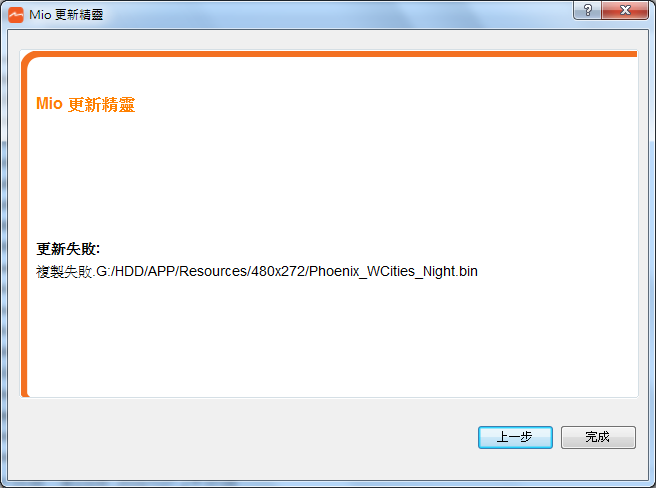Click the 複製失敗 text in error message

(64, 272)
